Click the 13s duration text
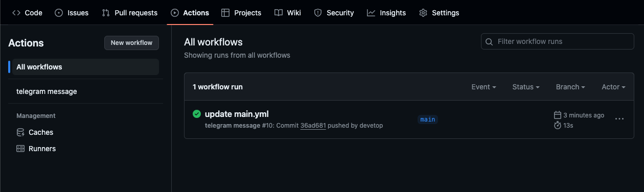 click(x=568, y=126)
